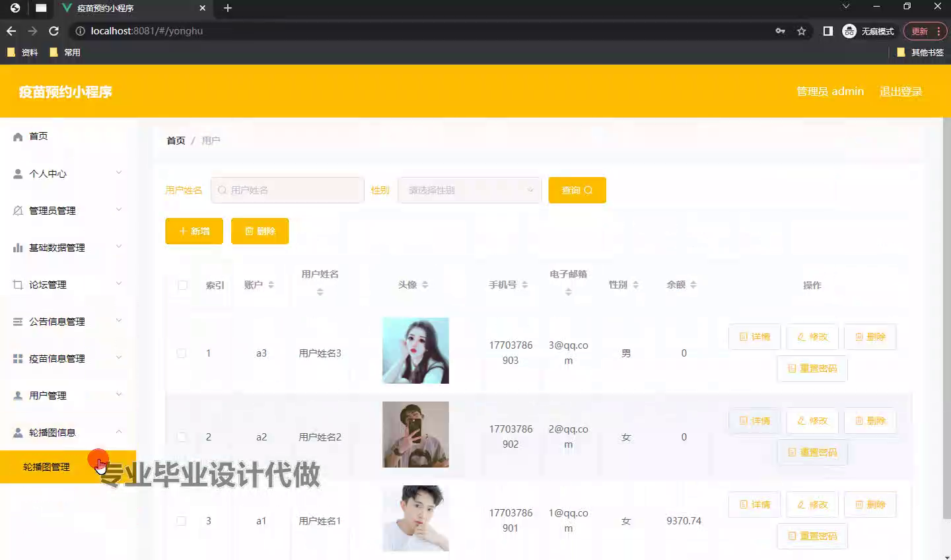Click the list icon next to 公告信息管理
951x560 pixels.
(x=18, y=322)
